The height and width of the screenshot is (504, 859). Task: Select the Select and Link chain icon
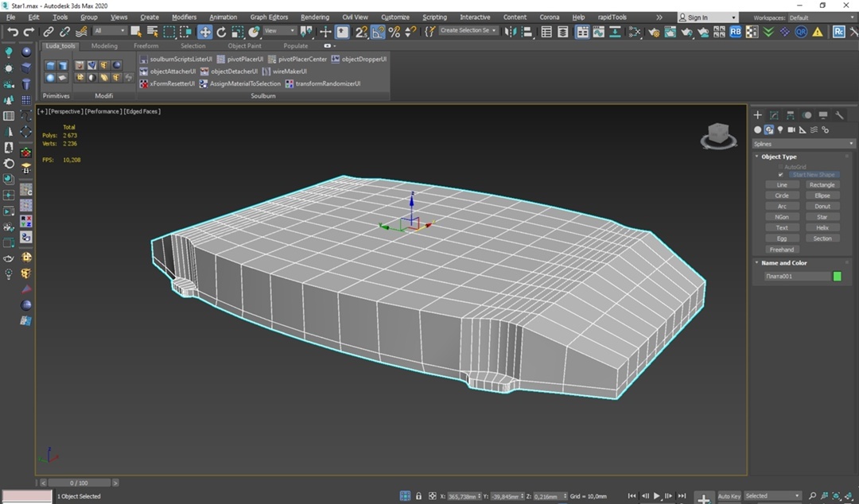pyautogui.click(x=49, y=32)
